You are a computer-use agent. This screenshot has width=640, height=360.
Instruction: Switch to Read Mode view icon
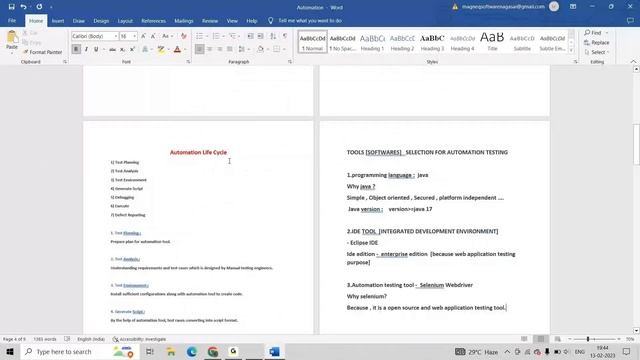[524, 339]
